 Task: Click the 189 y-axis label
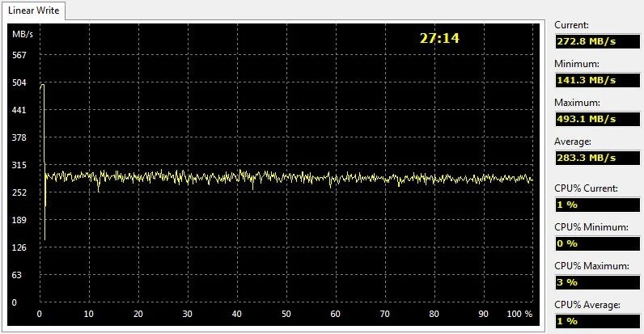click(x=19, y=220)
